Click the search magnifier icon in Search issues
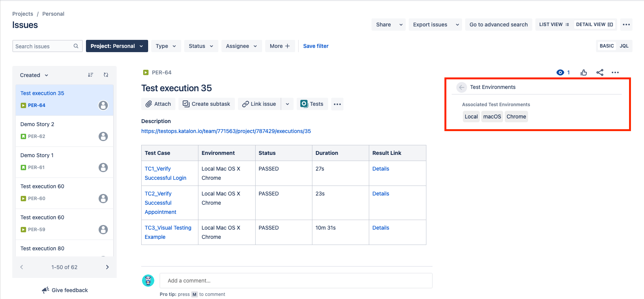 76,46
